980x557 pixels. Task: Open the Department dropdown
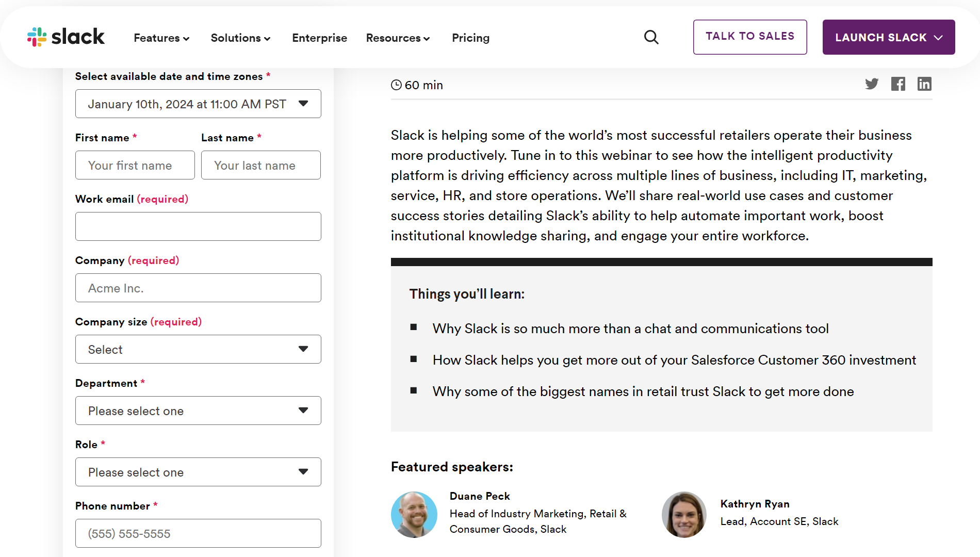(198, 411)
